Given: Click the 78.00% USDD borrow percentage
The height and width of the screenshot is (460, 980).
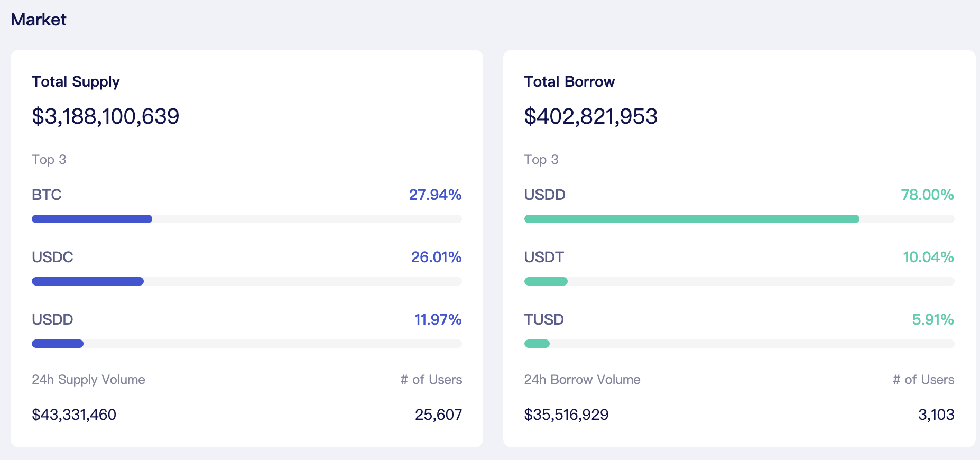Looking at the screenshot, I should click(x=928, y=195).
